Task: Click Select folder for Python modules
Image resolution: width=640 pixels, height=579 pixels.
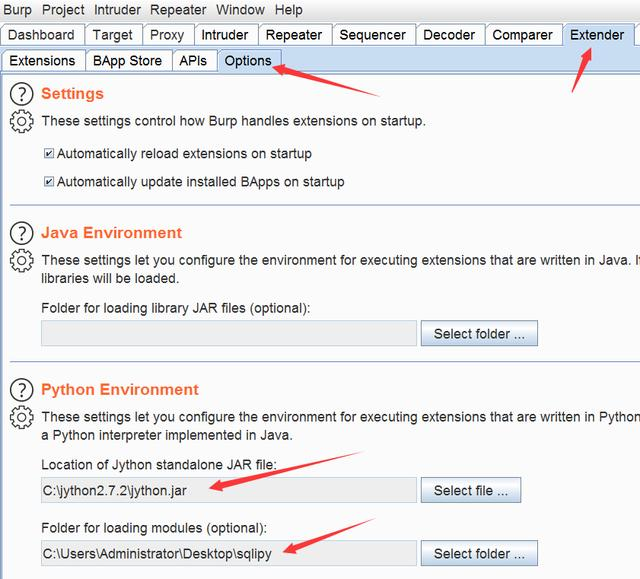Action: (x=479, y=553)
